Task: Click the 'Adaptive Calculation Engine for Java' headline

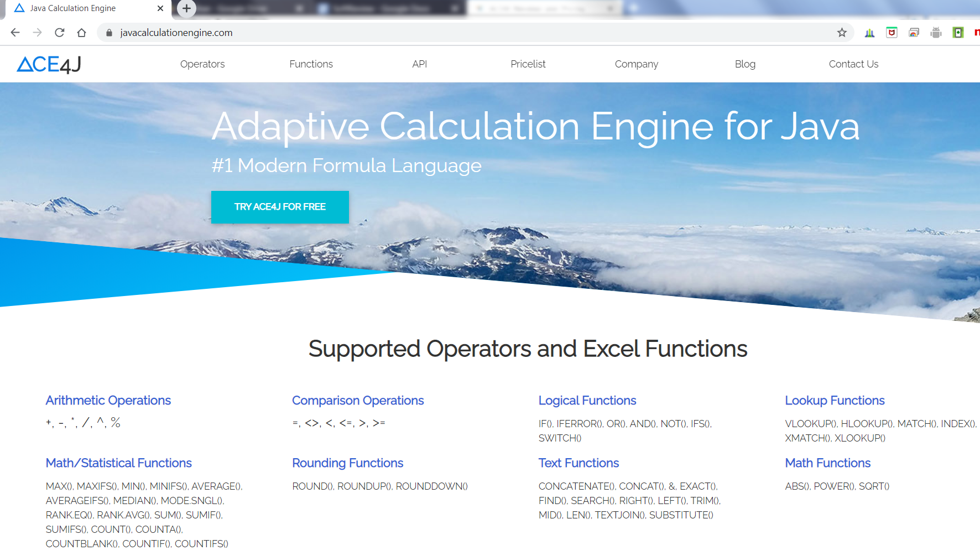Action: pyautogui.click(x=536, y=127)
